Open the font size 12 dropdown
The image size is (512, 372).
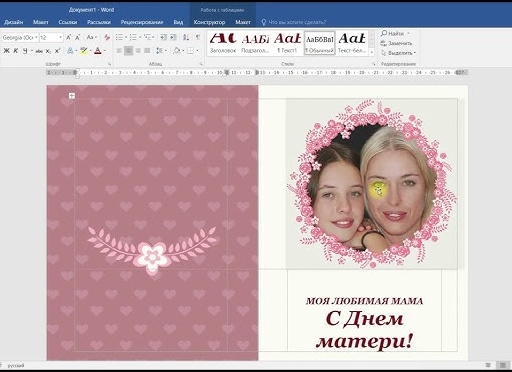pyautogui.click(x=60, y=37)
